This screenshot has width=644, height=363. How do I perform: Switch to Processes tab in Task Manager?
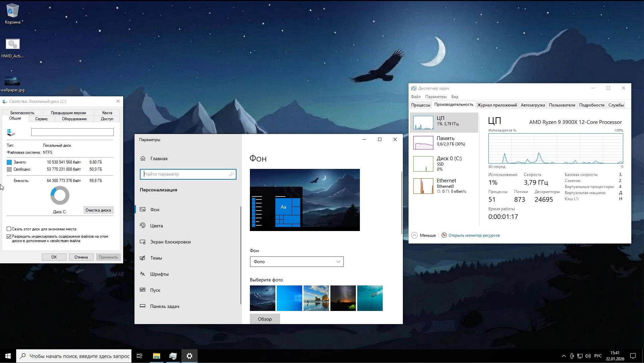pos(420,105)
